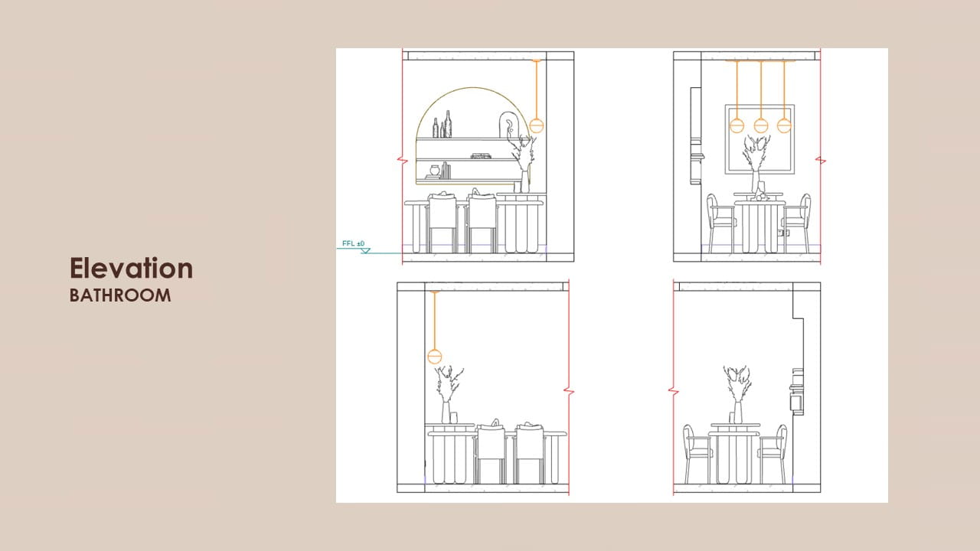Click red break-line symbol left of top-left elevation
Viewport: 980px width, 551px height.
(x=402, y=161)
